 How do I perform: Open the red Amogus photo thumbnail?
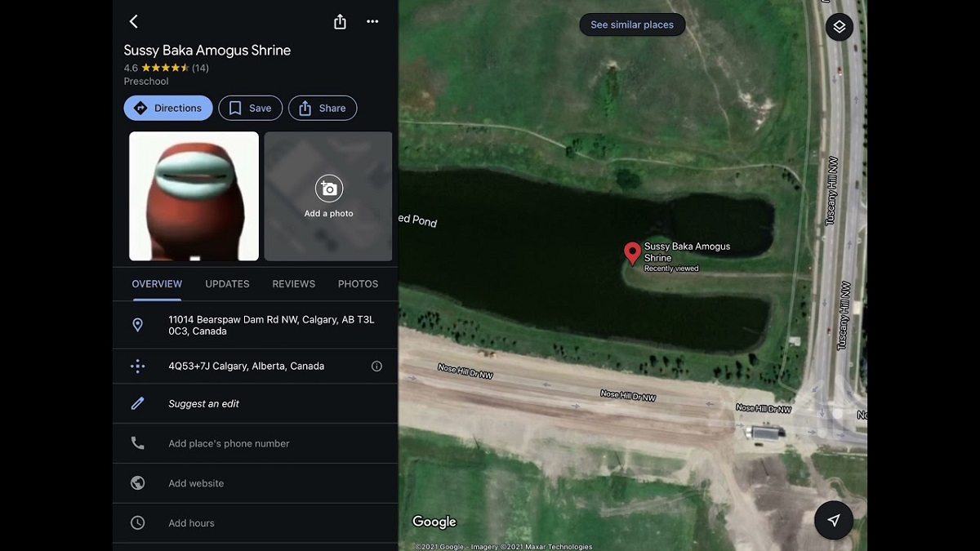coord(194,197)
